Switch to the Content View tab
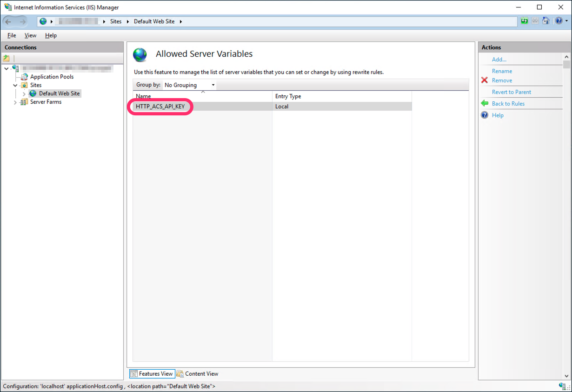 pyautogui.click(x=197, y=374)
